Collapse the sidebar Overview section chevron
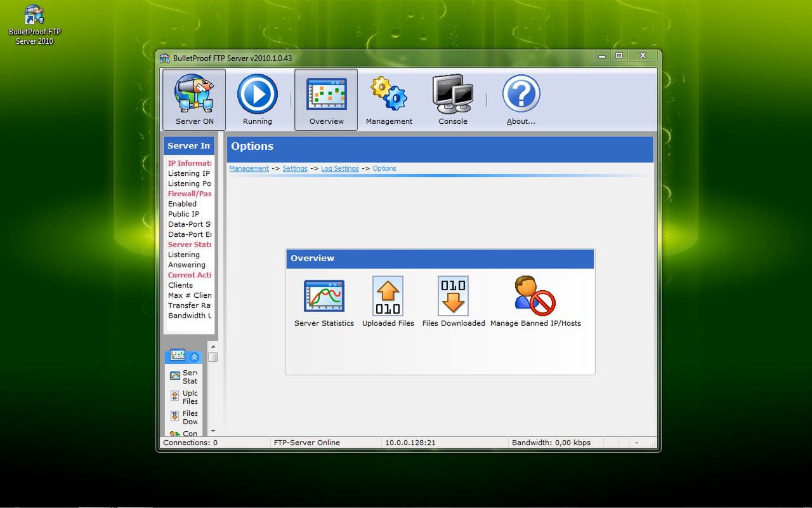The width and height of the screenshot is (812, 508). (x=195, y=357)
